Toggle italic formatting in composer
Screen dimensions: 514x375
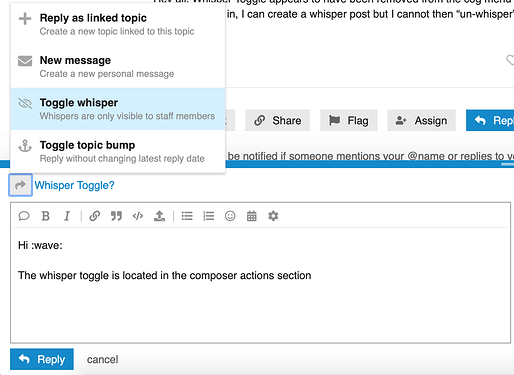tap(67, 216)
